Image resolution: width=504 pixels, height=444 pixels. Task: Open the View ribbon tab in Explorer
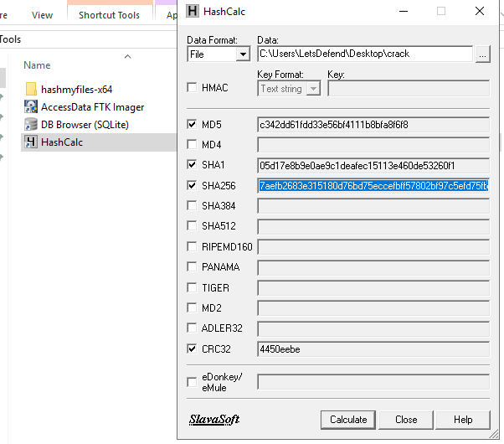(42, 15)
